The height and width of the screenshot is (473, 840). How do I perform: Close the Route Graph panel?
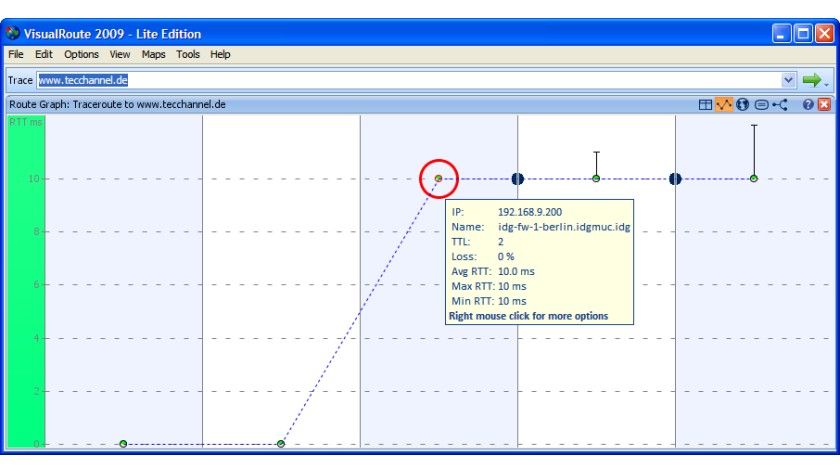(824, 105)
